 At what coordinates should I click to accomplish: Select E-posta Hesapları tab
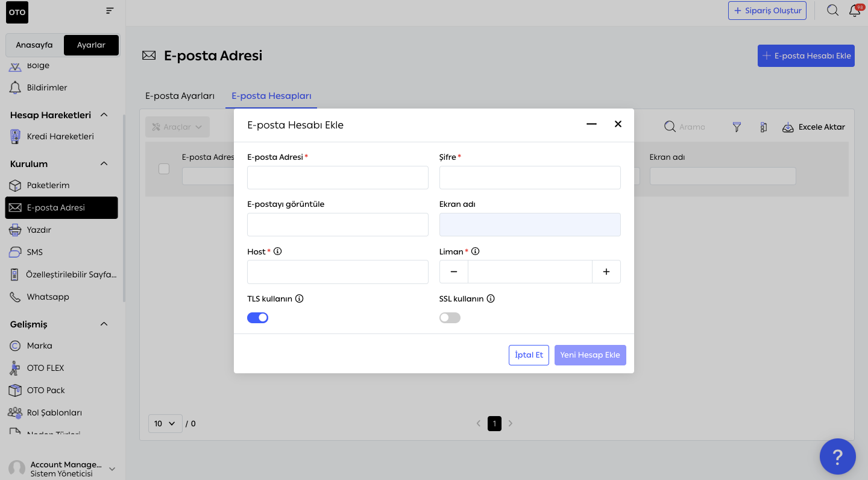[x=271, y=96]
